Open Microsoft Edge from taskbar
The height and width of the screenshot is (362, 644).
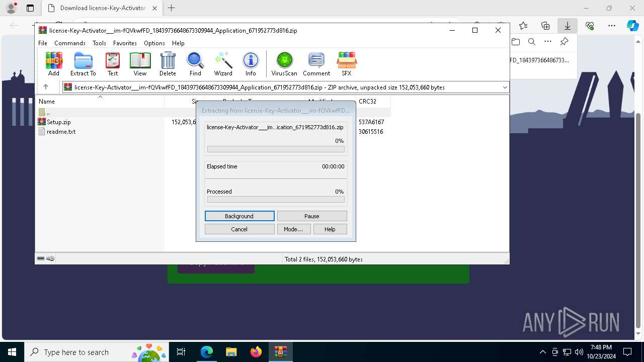click(x=207, y=352)
